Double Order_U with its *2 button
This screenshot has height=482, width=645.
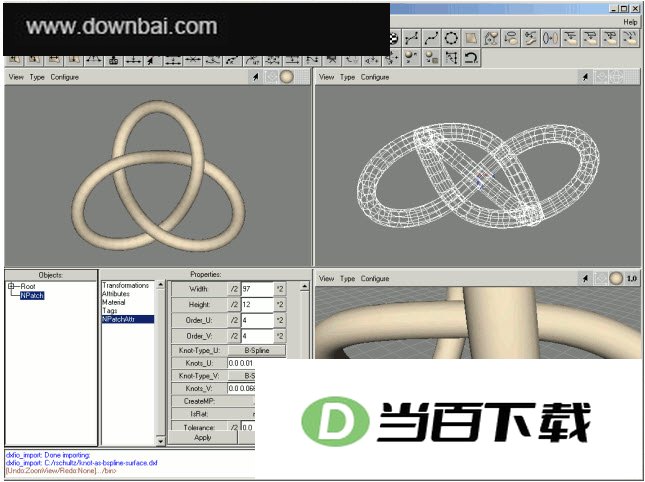click(x=280, y=320)
